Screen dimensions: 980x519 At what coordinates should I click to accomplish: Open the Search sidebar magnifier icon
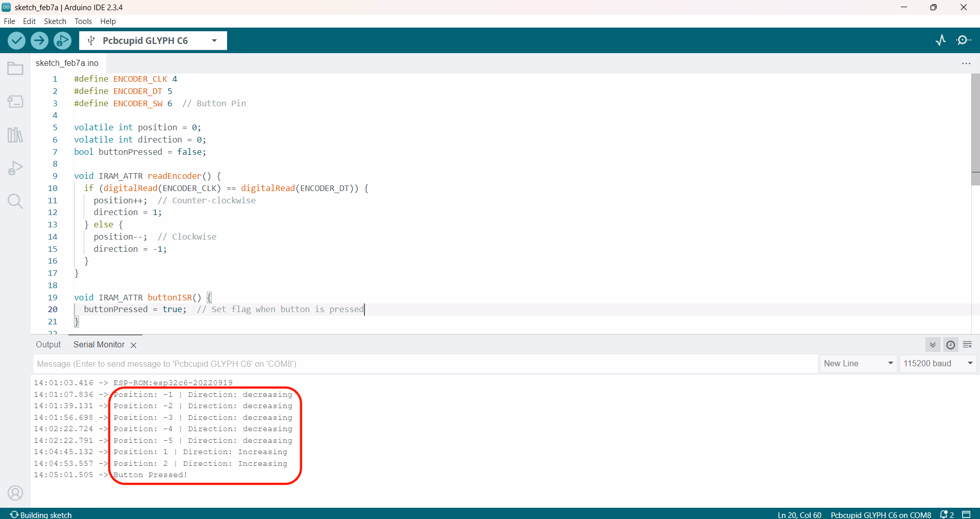tap(15, 201)
